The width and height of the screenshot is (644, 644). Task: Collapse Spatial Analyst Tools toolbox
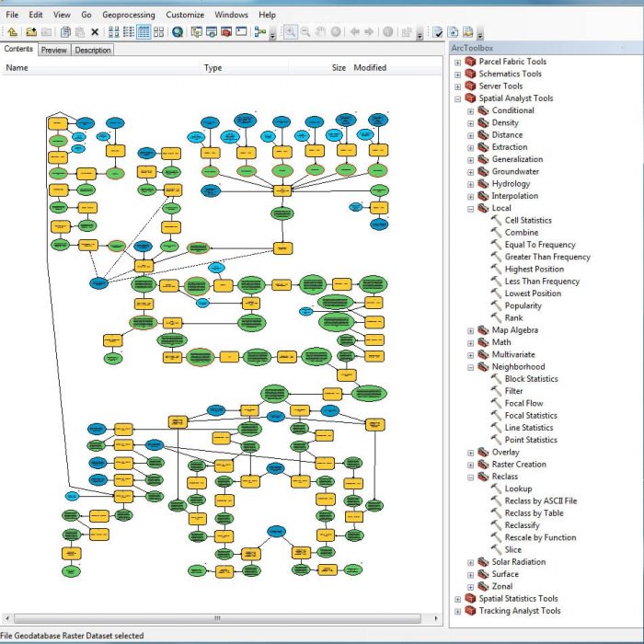[x=457, y=99]
